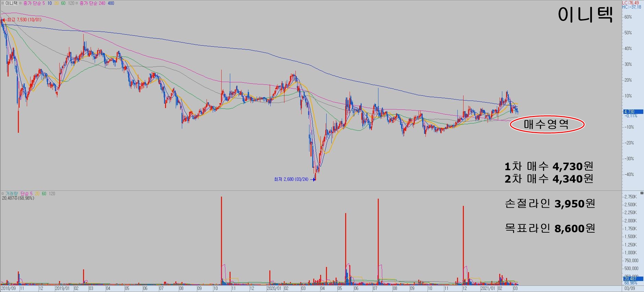644x292 pixels.
Task: Click the 20,487주(68.98%) volume readout
Action: [18, 198]
